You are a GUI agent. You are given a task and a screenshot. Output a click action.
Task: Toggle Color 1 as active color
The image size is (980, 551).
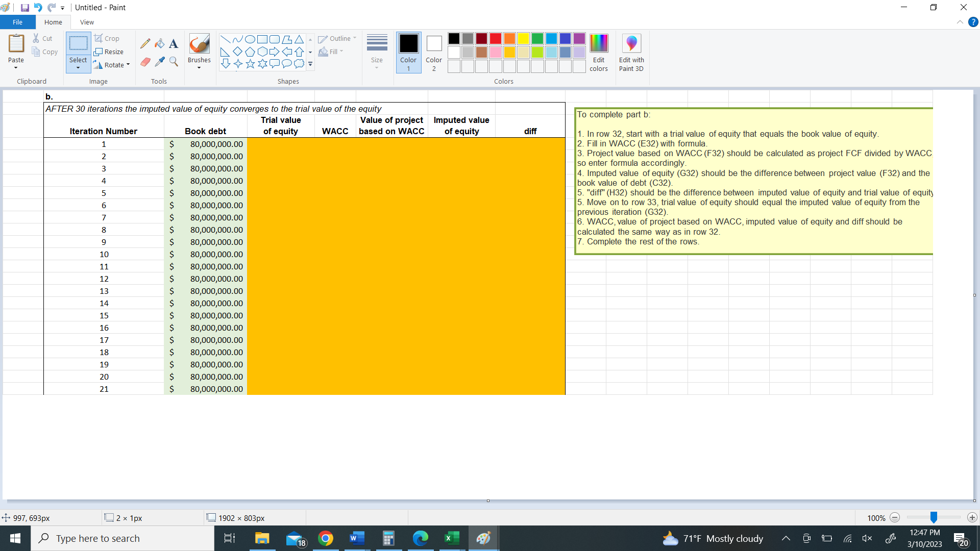click(408, 52)
